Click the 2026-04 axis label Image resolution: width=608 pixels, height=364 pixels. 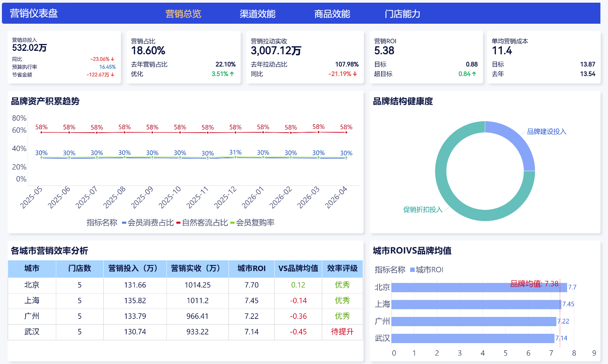336,197
